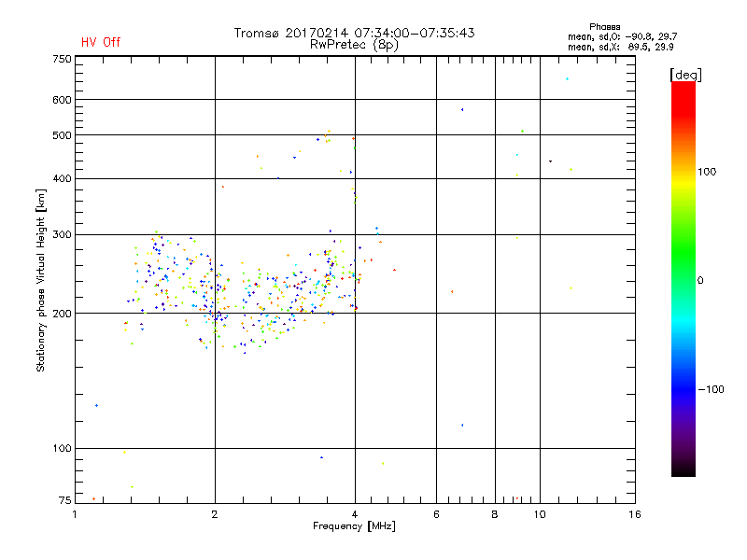Click the isolated blue point near 125 km
This screenshot has height=560, width=747.
96,405
